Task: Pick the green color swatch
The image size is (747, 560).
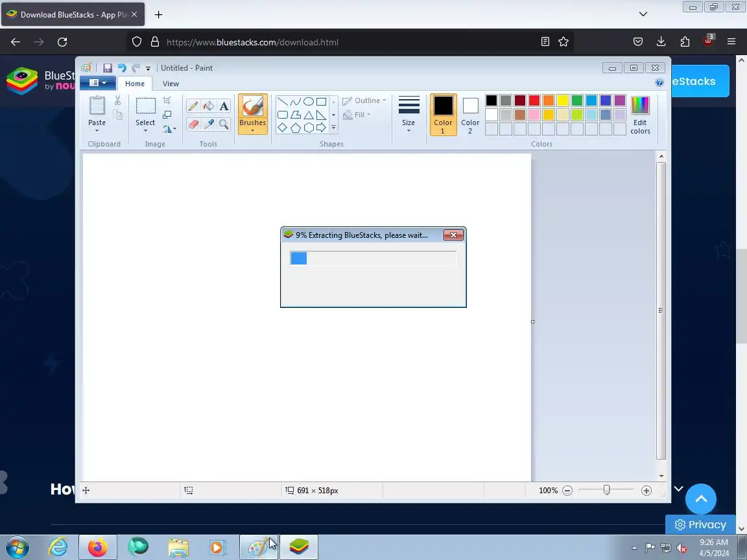Action: coord(577,100)
